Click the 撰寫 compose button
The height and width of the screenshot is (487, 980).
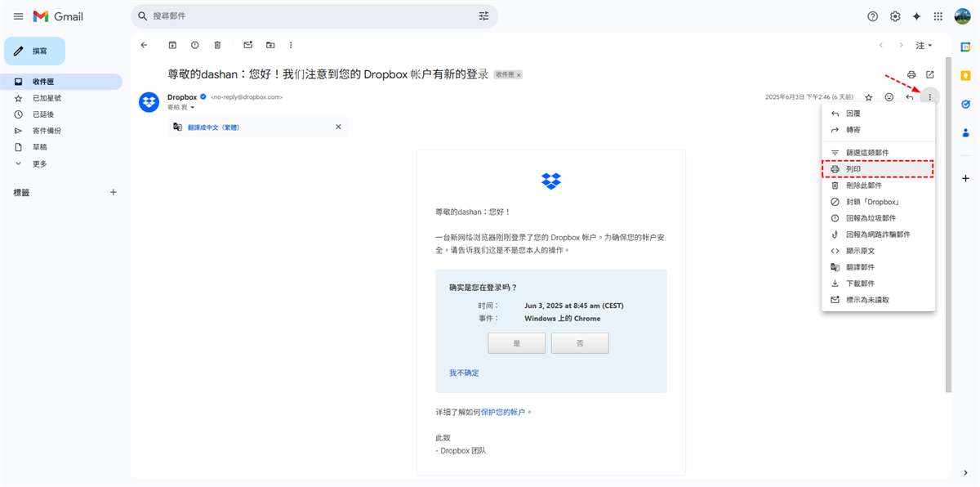[34, 51]
